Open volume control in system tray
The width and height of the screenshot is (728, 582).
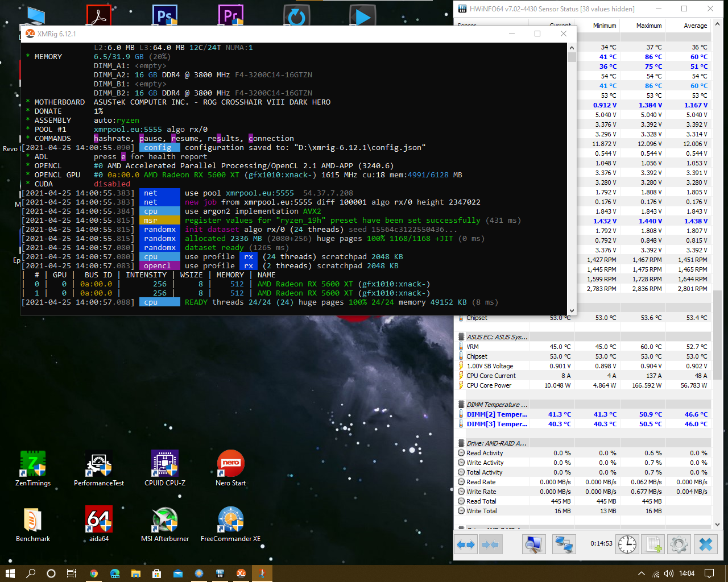coord(669,573)
